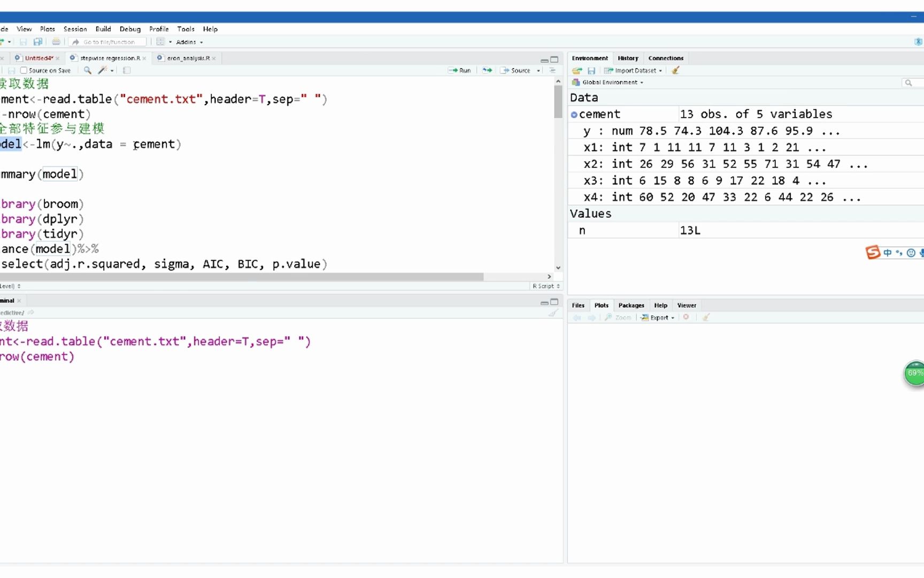Open the Session menu
The height and width of the screenshot is (578, 924).
click(x=75, y=29)
